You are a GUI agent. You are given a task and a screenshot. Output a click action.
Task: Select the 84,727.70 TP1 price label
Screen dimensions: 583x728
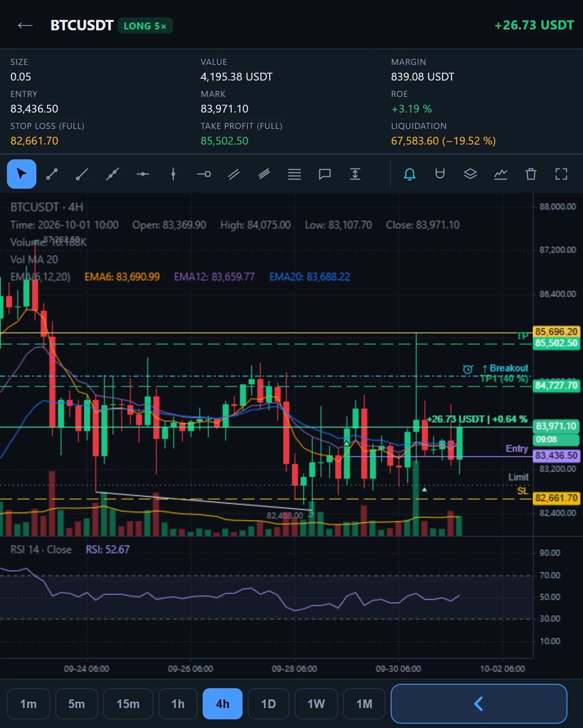(x=557, y=385)
